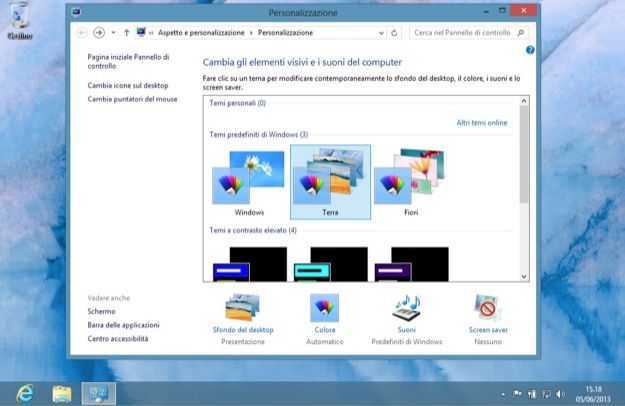The image size is (625, 406).
Task: Open 'Pagina iniziale Pannello di controllo'
Action: 128,61
